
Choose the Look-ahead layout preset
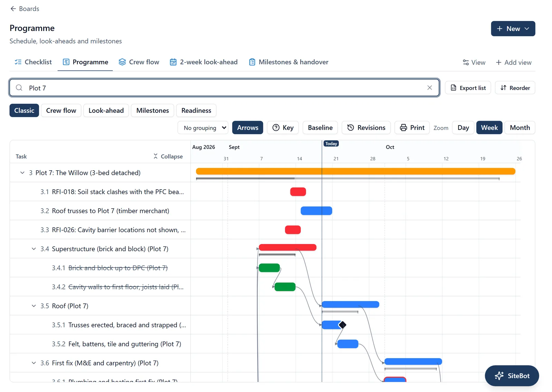pyautogui.click(x=106, y=111)
